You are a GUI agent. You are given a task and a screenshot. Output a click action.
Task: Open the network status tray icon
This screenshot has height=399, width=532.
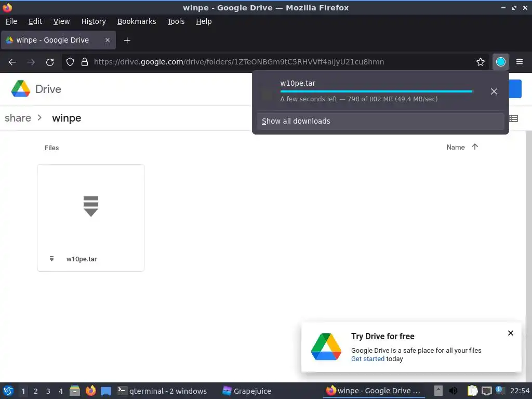click(x=486, y=391)
